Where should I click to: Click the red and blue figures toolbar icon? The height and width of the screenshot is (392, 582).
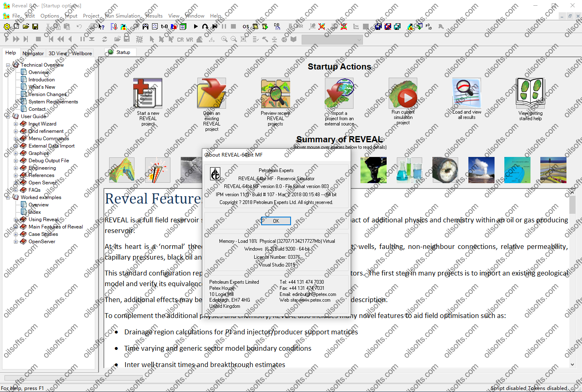tap(174, 27)
